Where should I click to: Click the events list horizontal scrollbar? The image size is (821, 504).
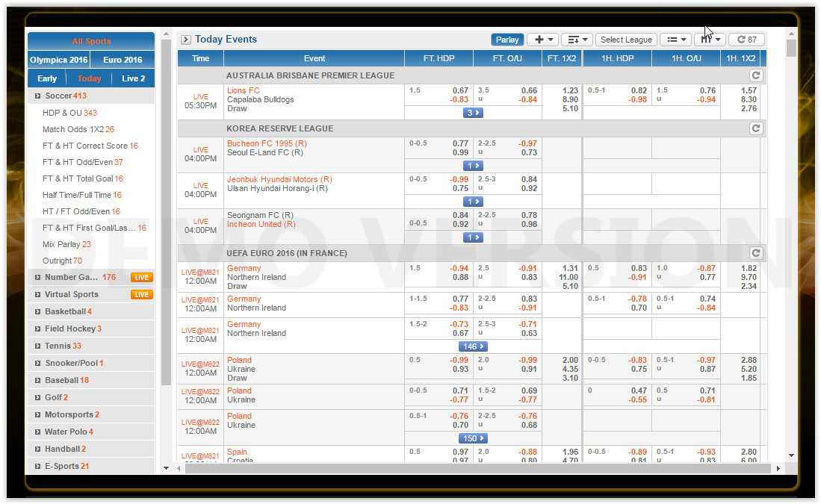(477, 468)
